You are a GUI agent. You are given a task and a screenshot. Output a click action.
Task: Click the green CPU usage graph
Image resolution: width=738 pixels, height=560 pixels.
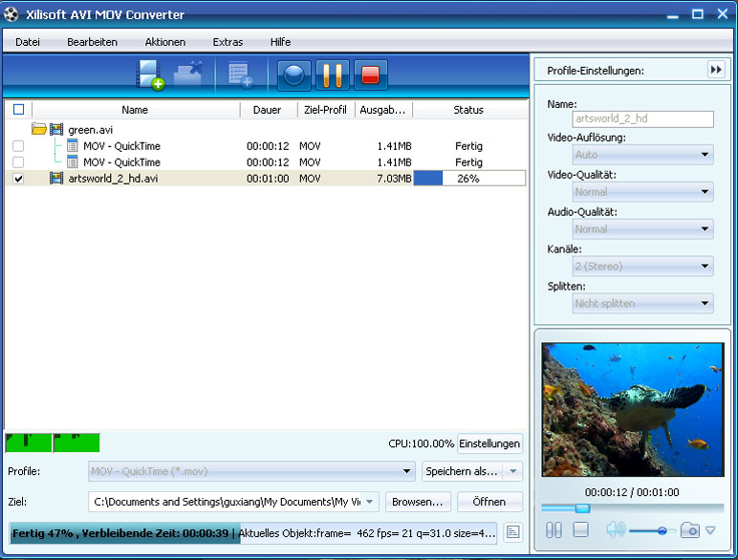click(x=53, y=442)
